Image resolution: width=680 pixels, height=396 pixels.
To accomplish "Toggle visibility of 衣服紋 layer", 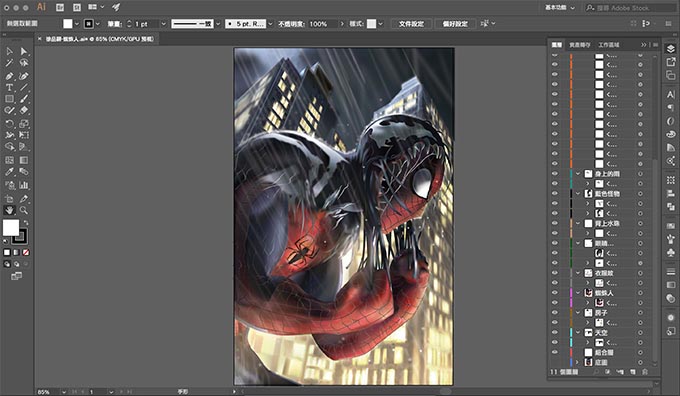I will [x=554, y=273].
